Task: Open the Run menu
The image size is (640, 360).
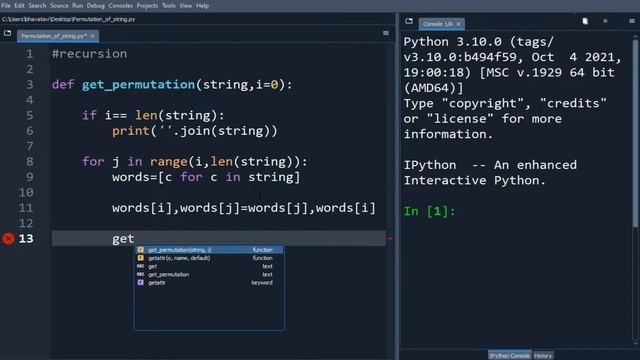Action: tap(78, 6)
